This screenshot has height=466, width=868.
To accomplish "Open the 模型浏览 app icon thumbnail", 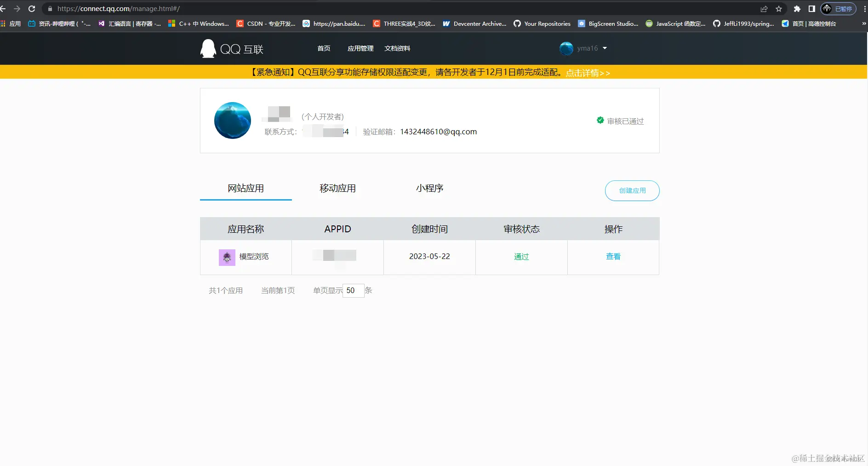I will coord(226,257).
